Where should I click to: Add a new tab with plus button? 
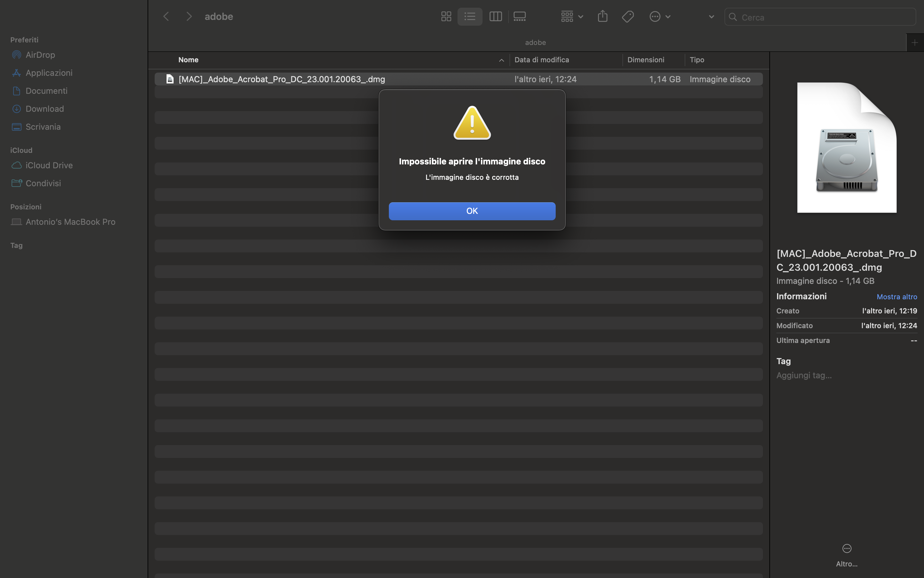pos(914,42)
